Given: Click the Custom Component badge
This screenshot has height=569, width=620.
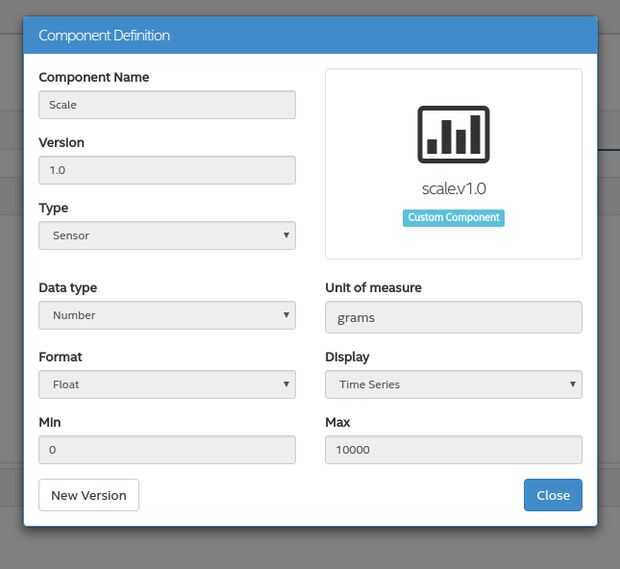Looking at the screenshot, I should click(453, 218).
